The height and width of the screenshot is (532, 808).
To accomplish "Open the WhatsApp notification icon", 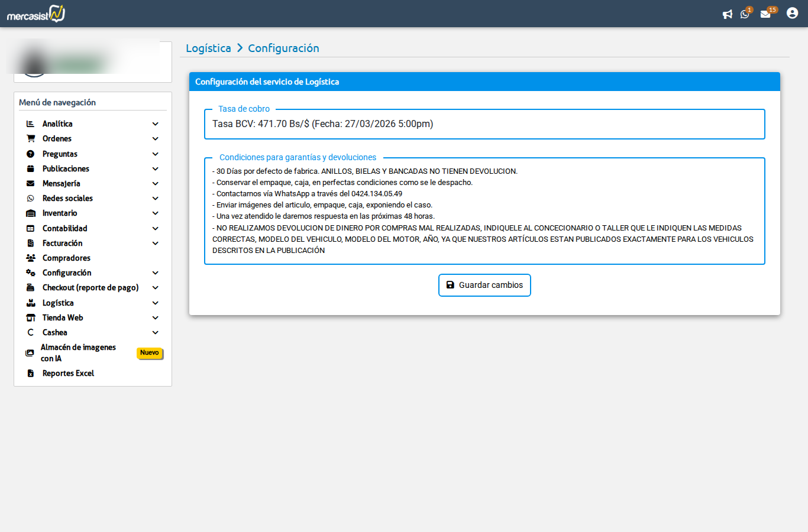I will click(x=745, y=14).
